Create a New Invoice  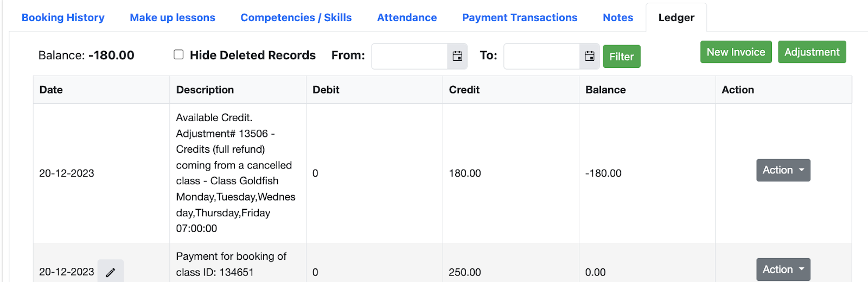736,52
